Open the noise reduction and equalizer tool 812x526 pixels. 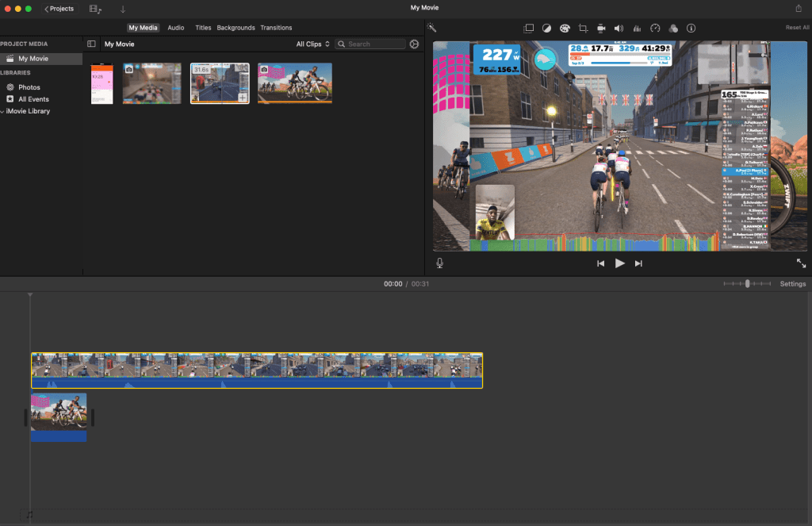coord(636,28)
